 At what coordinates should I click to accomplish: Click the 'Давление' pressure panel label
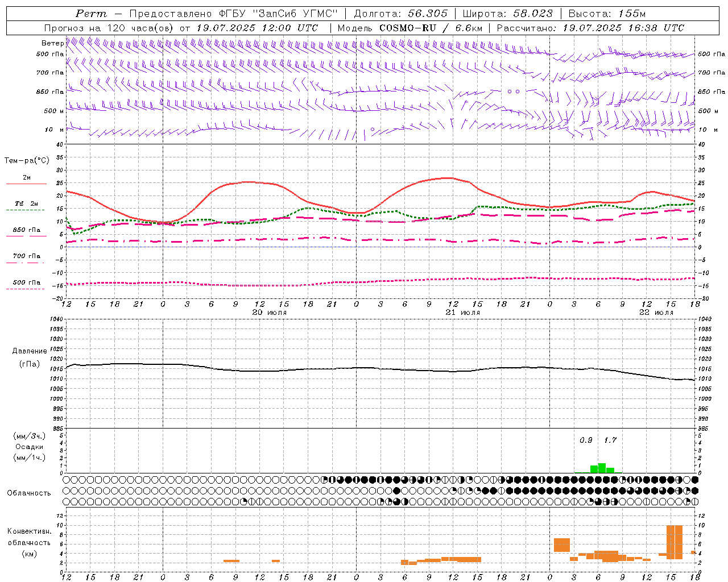(30, 351)
